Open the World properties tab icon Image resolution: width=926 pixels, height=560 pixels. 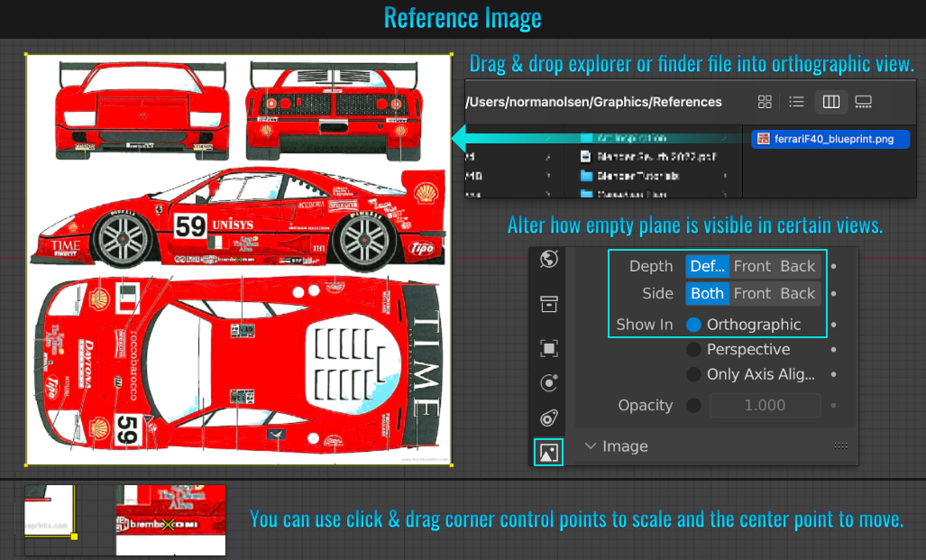coord(548,259)
